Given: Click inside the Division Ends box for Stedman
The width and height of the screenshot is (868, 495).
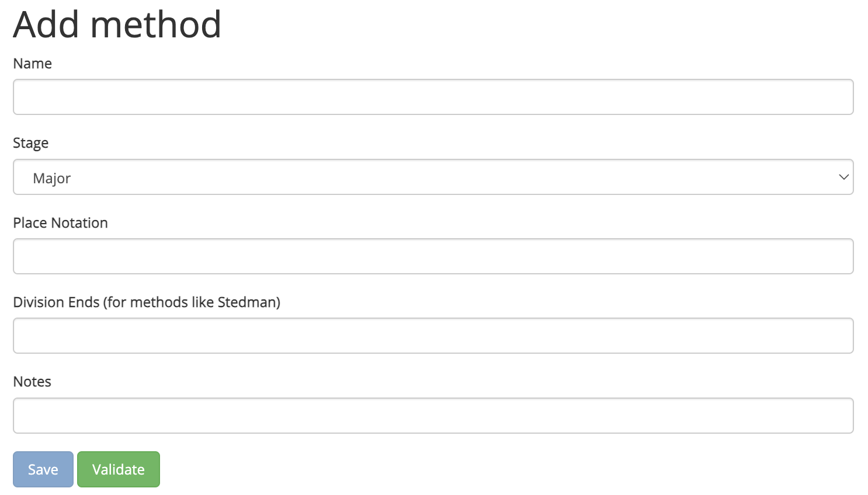Looking at the screenshot, I should (x=432, y=336).
